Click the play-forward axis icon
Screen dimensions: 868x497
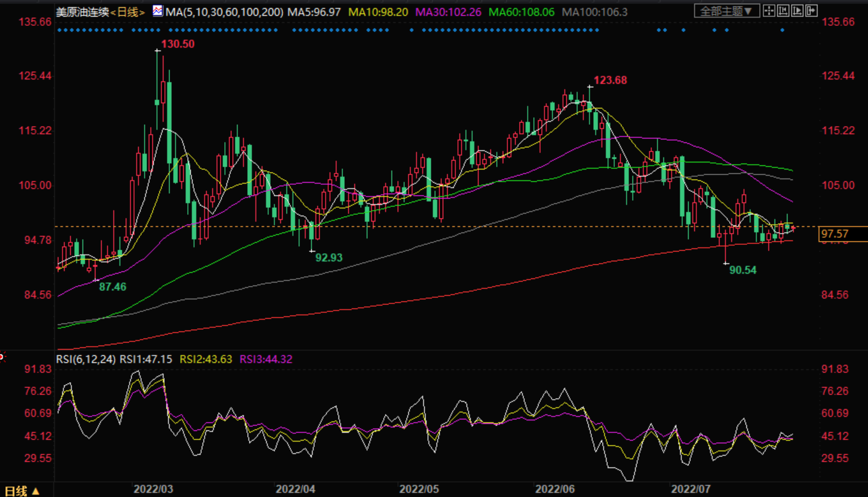[x=797, y=11]
